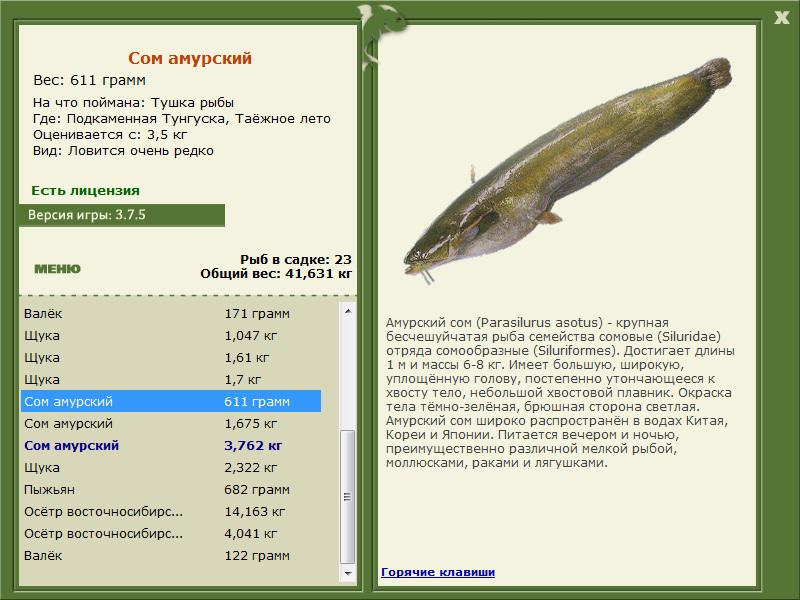800x600 pixels.
Task: Click the Сом амурский title heading
Action: pyautogui.click(x=190, y=58)
